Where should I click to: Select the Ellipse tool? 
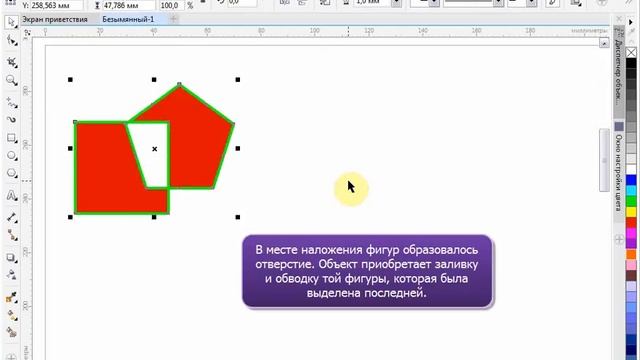click(11, 156)
